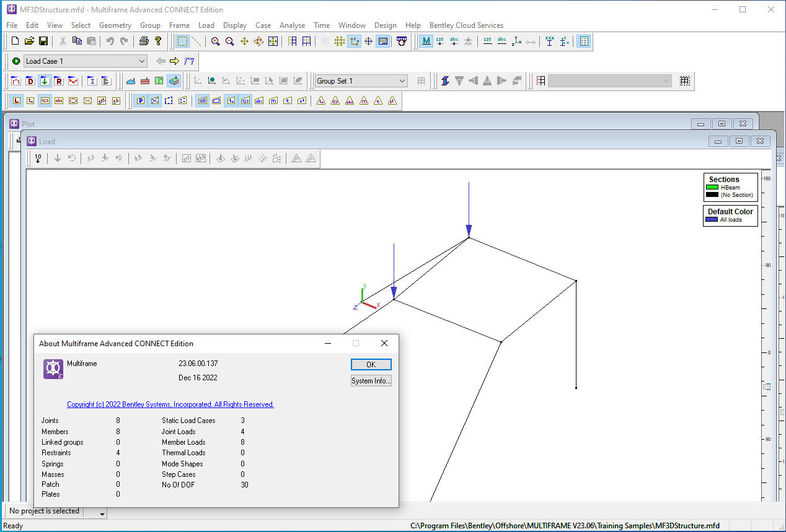Choose the rectangular selection tool

click(x=182, y=41)
